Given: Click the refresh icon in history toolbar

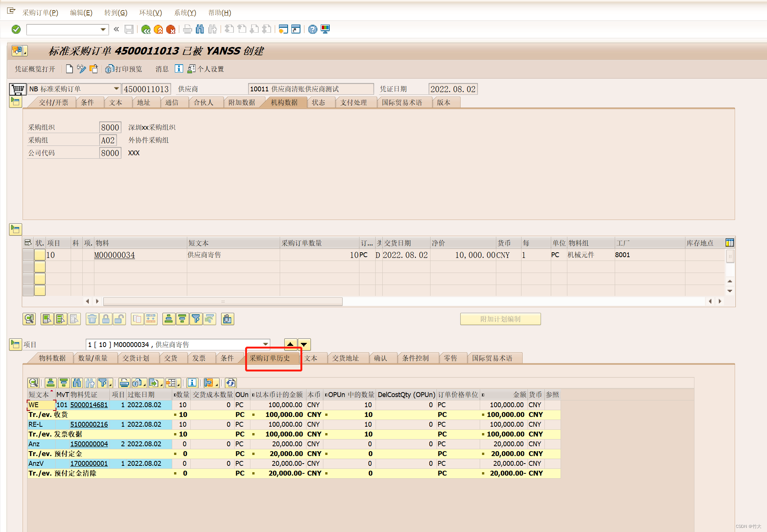Looking at the screenshot, I should coord(230,383).
